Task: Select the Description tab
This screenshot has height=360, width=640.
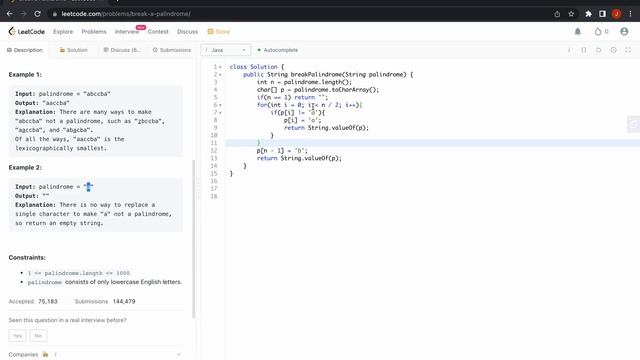Action: click(24, 50)
